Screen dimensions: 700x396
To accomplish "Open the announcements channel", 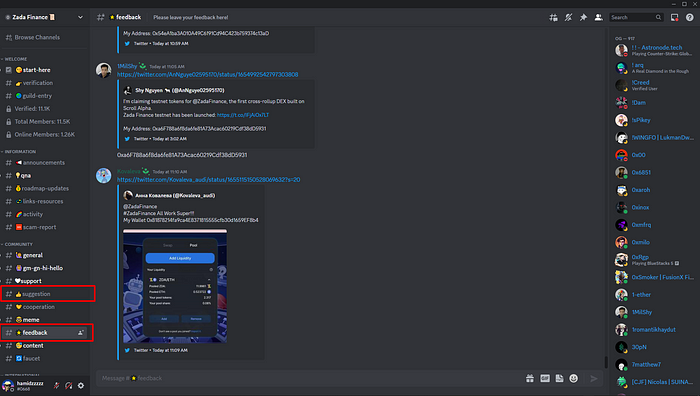I will coord(45,163).
